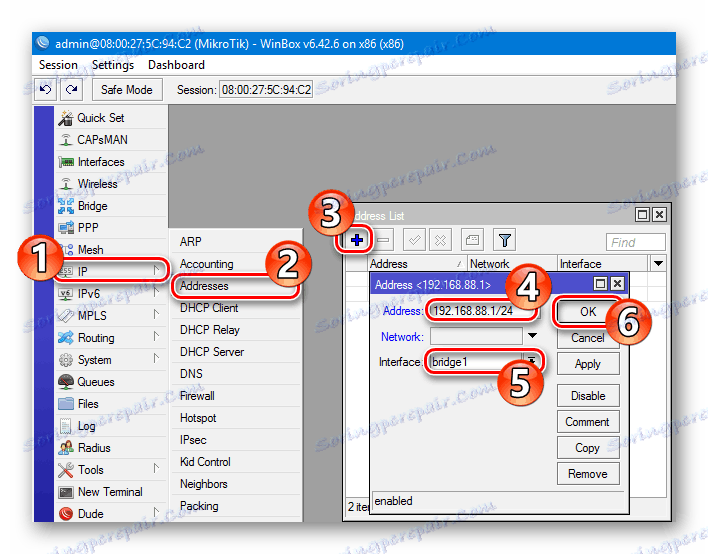Select Kid Control in IP submenu
The width and height of the screenshot is (708, 554).
[236, 462]
